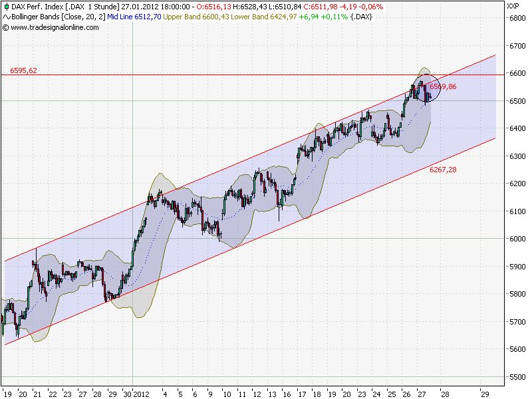Screen dimensions: 532x399
Task: Click the date axis label 13
Action: [272, 394]
